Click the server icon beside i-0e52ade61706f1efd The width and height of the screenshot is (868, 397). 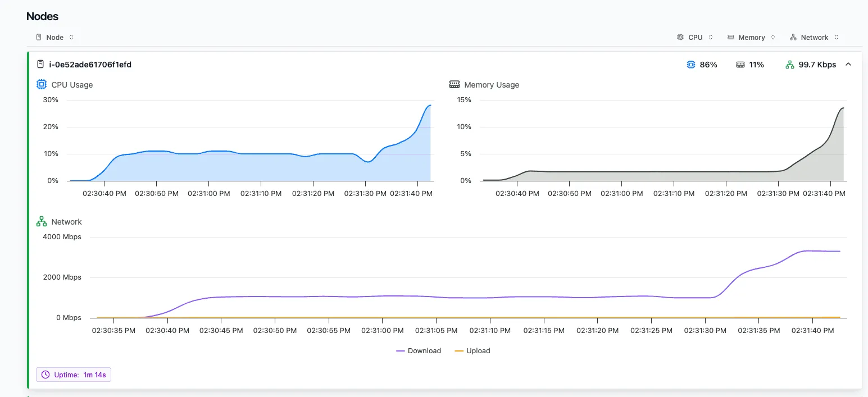click(40, 64)
